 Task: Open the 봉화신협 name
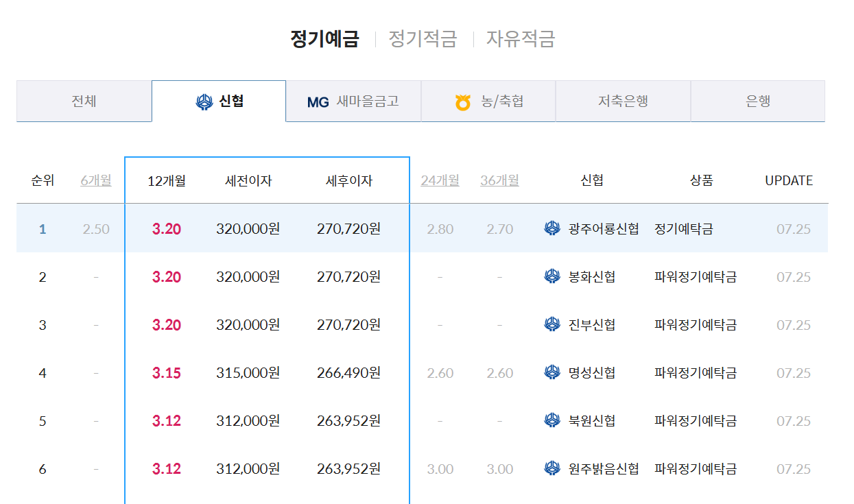[x=592, y=277]
